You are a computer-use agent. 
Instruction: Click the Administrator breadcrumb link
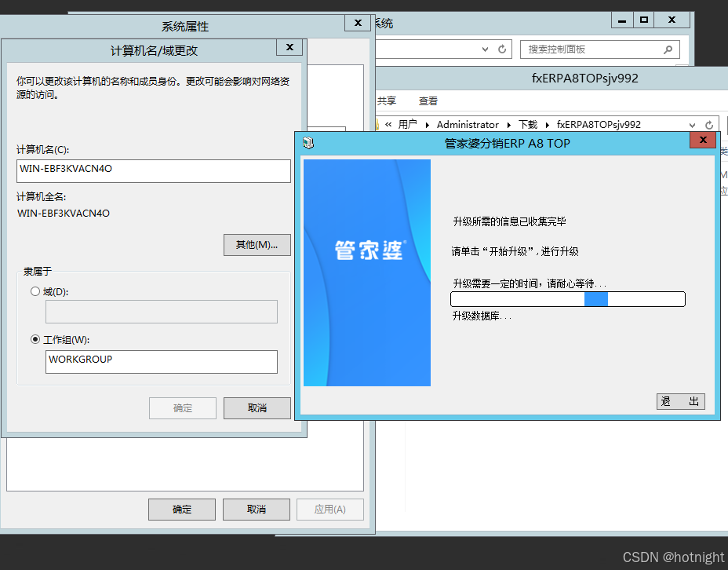coord(468,124)
